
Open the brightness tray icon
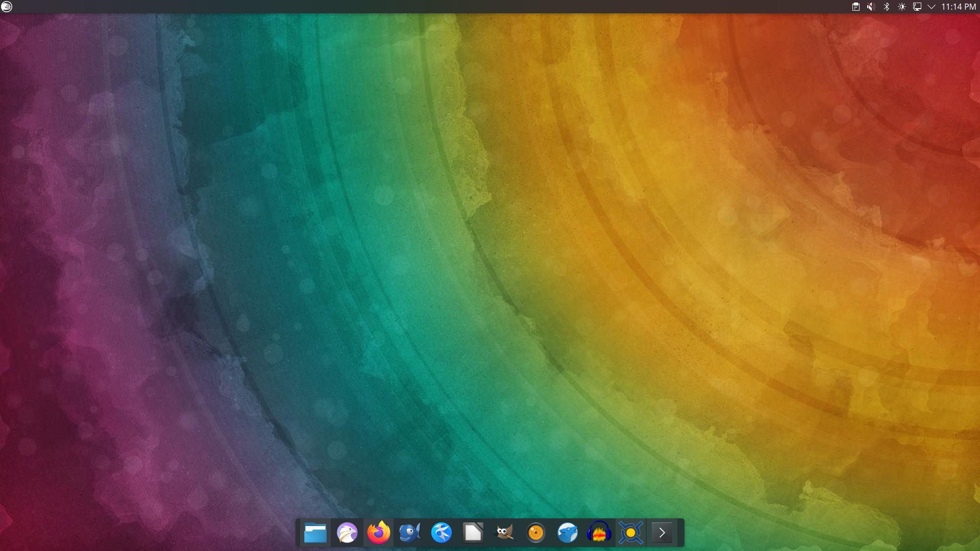tap(902, 7)
